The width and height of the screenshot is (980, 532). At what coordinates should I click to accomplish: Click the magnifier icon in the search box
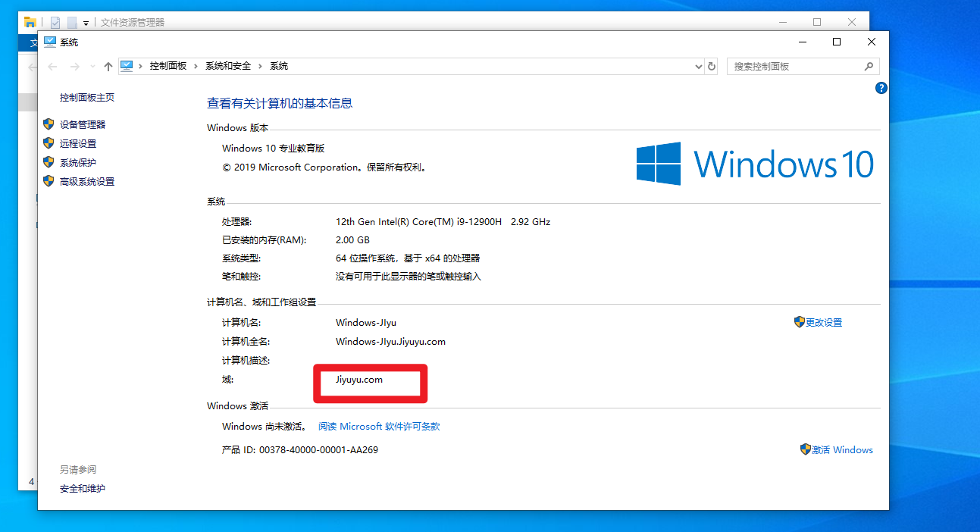tap(869, 66)
